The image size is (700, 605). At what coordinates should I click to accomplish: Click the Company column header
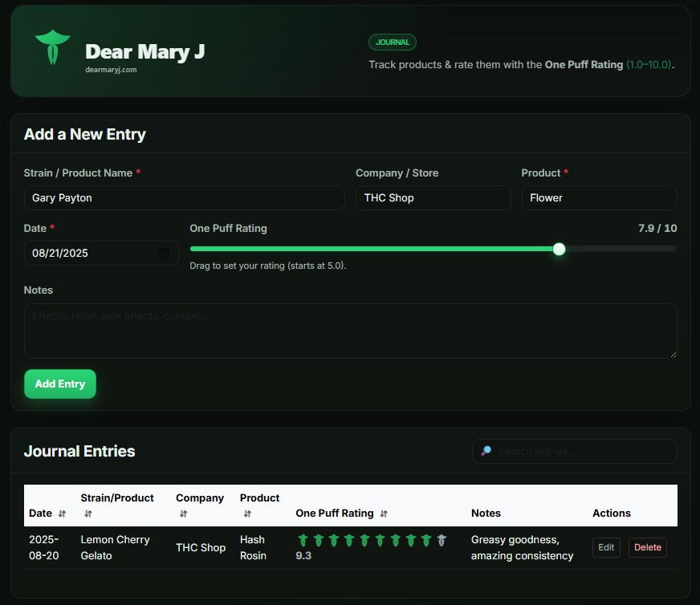pos(200,498)
